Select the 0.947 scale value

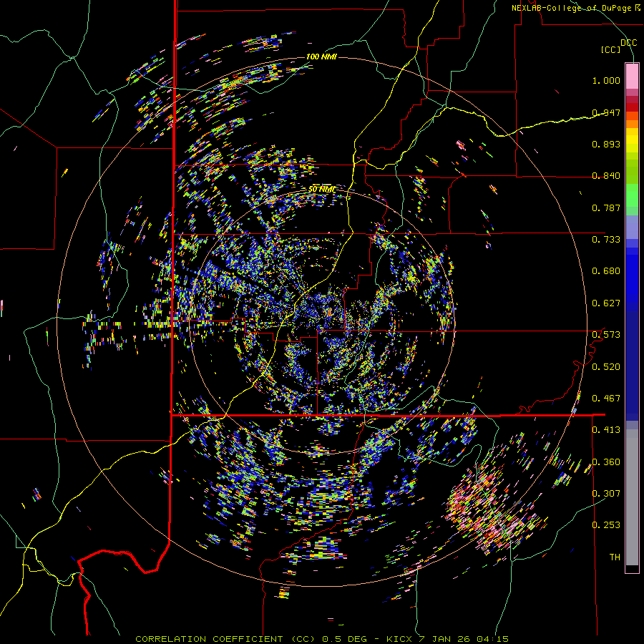tap(606, 112)
